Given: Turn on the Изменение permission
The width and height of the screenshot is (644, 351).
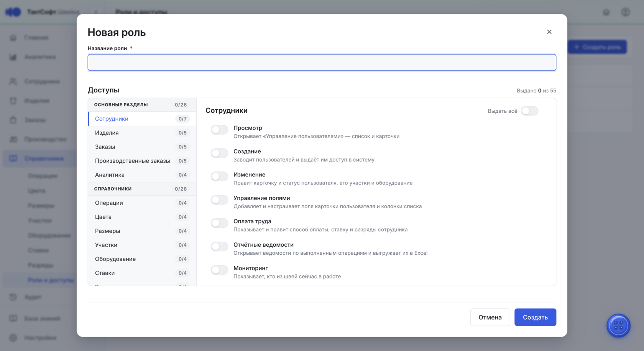Looking at the screenshot, I should pos(219,176).
